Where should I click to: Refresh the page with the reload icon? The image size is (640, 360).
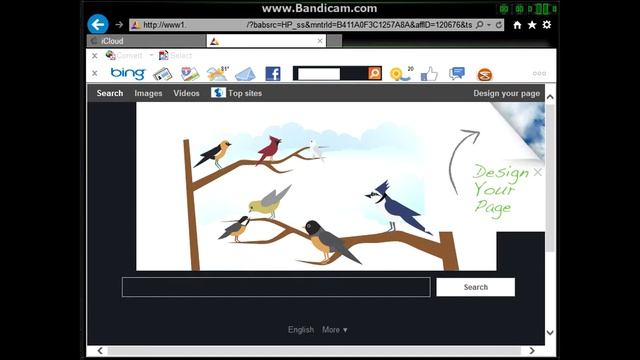pos(498,25)
